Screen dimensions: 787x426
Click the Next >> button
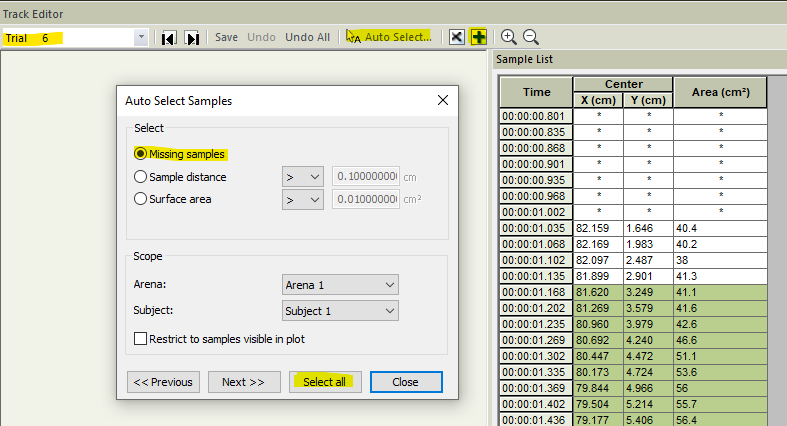tap(243, 382)
